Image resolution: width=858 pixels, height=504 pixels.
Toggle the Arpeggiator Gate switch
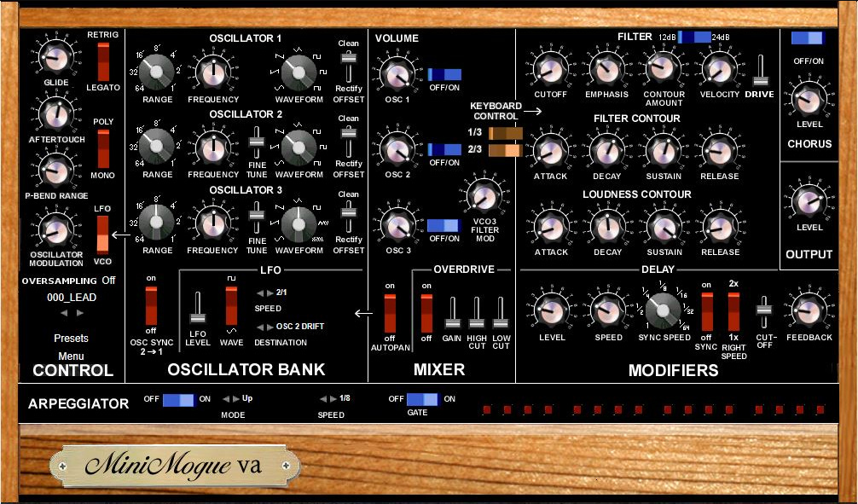[422, 399]
